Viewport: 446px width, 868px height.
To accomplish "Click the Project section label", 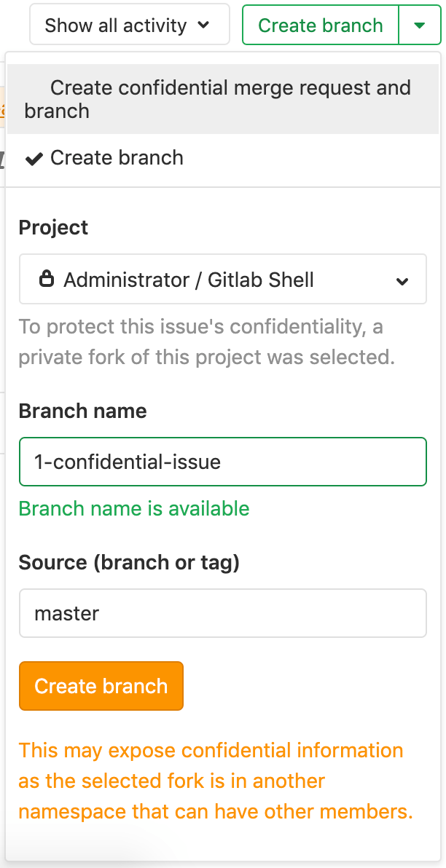I will (53, 227).
